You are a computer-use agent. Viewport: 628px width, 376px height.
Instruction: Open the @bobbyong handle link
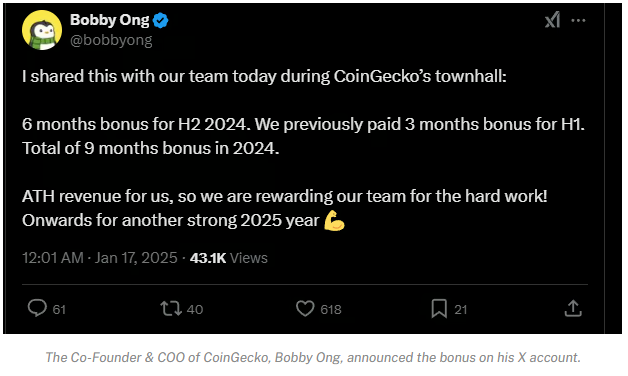pyautogui.click(x=111, y=40)
